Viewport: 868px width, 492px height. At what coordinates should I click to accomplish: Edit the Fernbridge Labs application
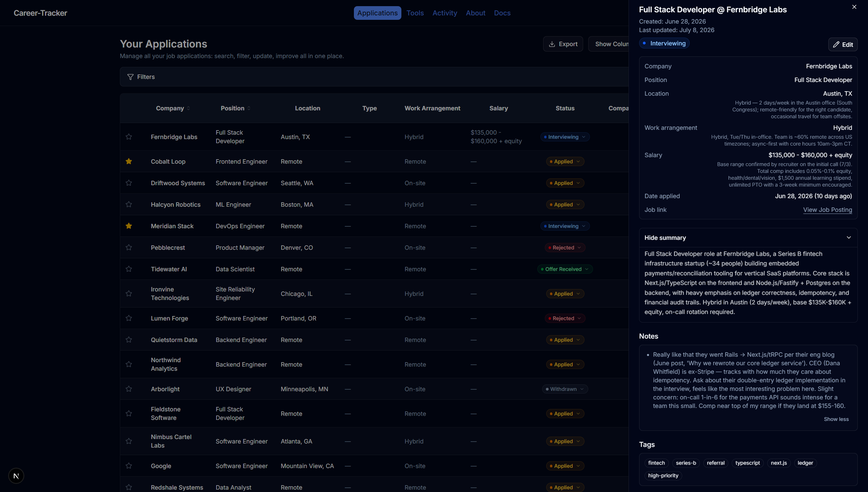tap(843, 45)
